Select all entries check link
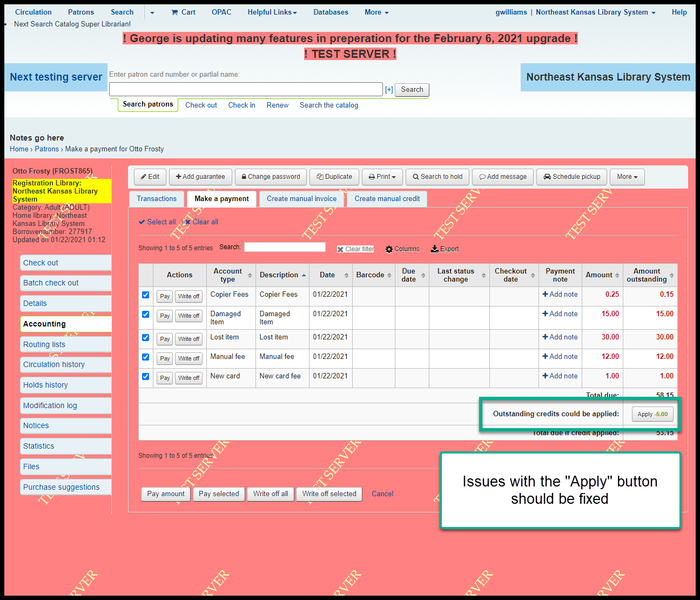 click(x=157, y=222)
